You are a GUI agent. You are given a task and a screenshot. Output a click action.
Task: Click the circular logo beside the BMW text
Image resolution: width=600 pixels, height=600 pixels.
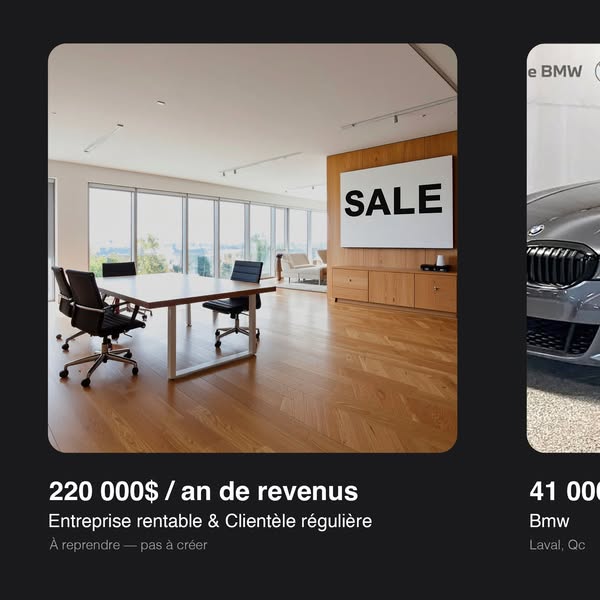tap(597, 72)
